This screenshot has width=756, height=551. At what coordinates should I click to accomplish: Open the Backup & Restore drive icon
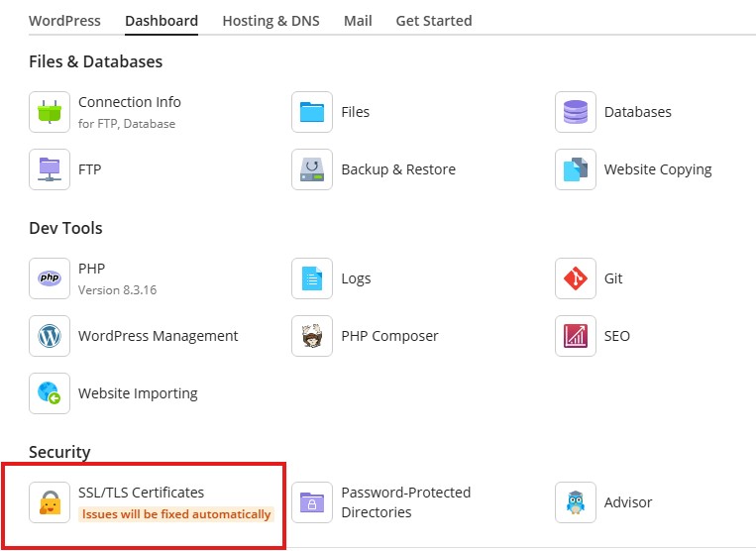tap(312, 169)
